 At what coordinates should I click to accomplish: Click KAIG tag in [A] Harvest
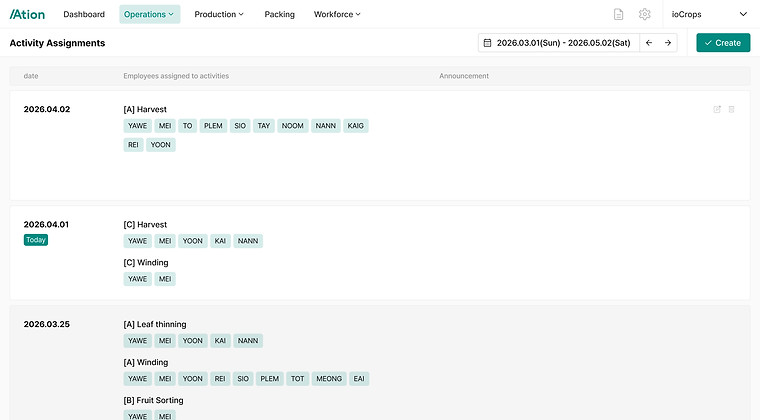point(356,126)
